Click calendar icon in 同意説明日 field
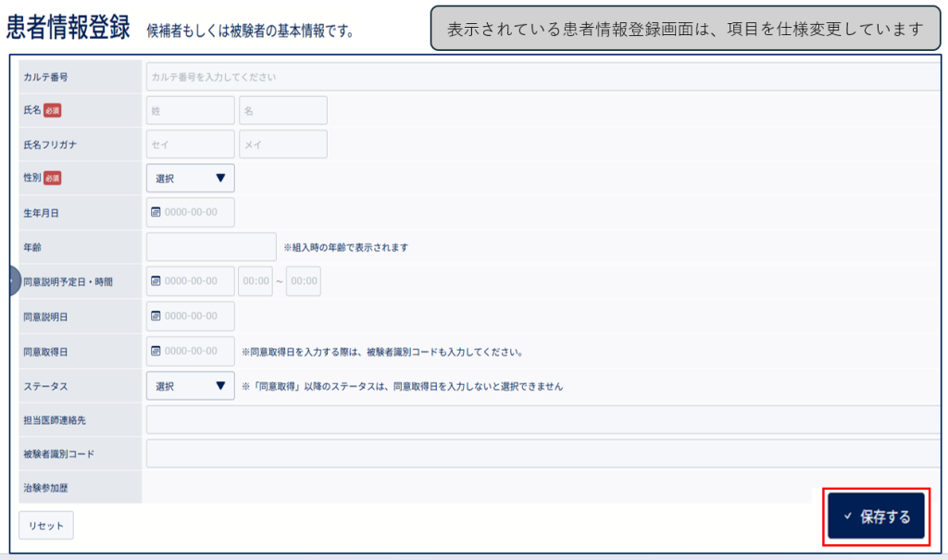This screenshot has width=948, height=560. coord(156,316)
